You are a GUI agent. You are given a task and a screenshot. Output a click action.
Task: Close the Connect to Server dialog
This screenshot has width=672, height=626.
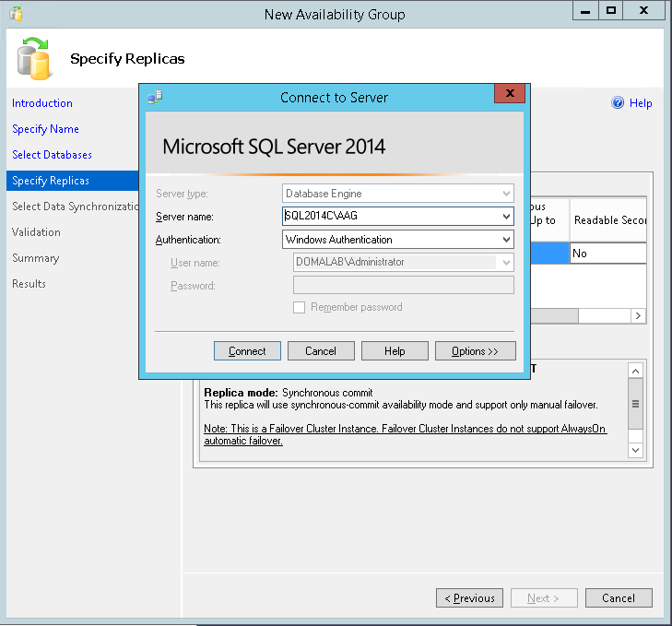510,93
